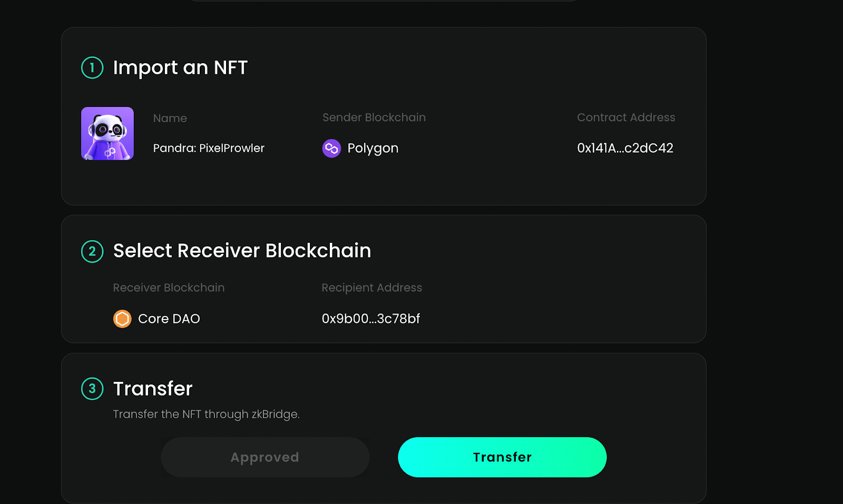Click the disabled Approved button
843x504 pixels.
265,457
